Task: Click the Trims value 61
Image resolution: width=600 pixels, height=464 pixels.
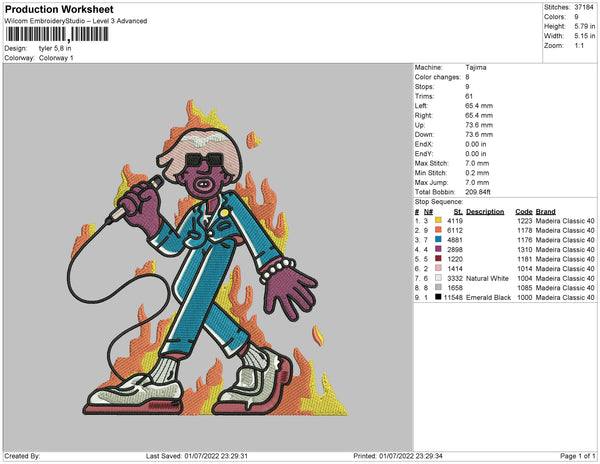Action: click(x=469, y=96)
